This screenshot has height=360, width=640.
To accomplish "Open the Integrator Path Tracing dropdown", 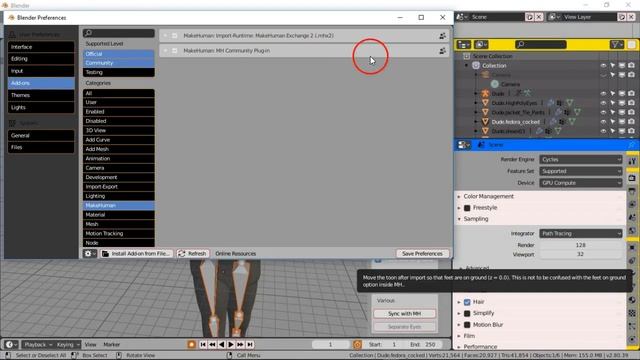I will point(581,233).
